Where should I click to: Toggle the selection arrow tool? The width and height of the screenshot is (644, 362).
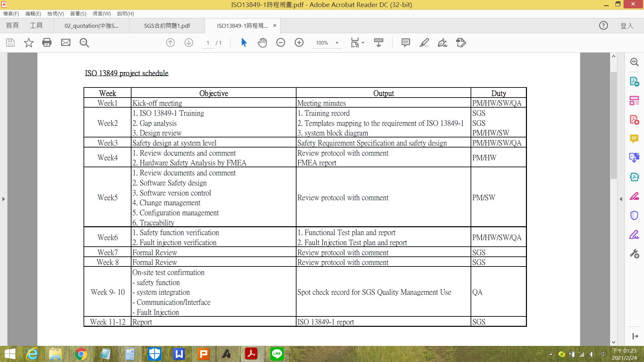click(244, 43)
